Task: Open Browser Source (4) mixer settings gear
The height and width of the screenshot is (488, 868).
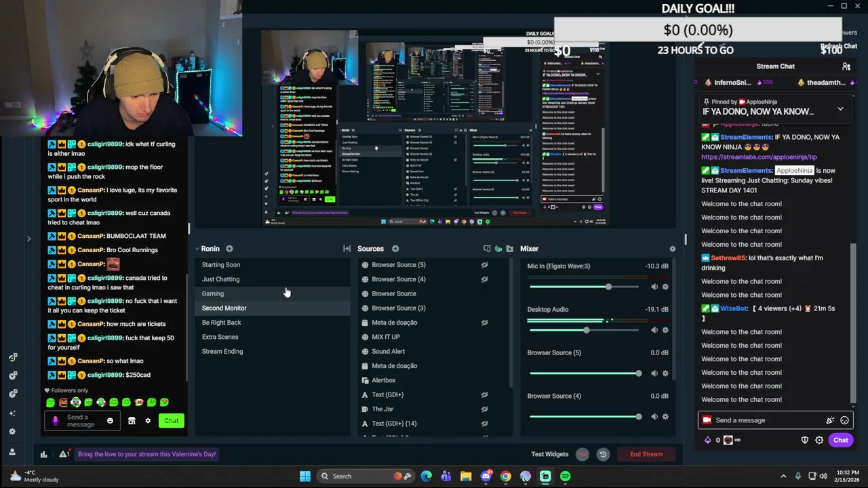Action: pos(665,417)
